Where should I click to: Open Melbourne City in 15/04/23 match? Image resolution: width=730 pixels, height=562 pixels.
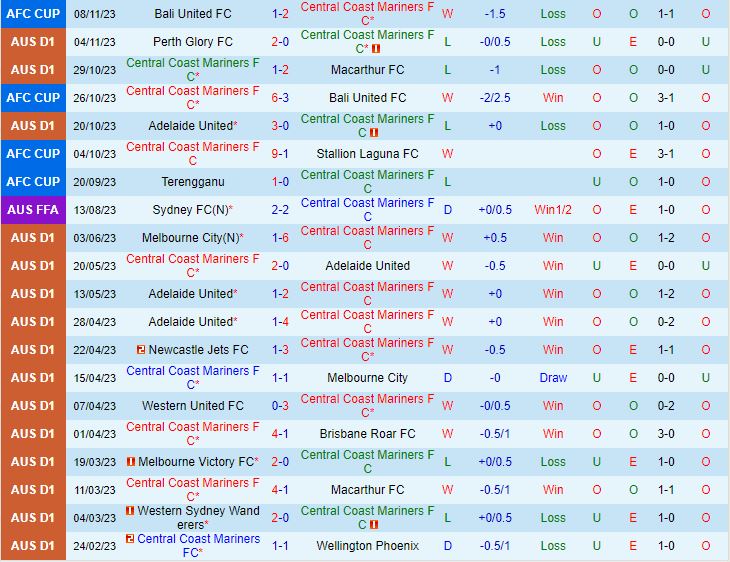[367, 378]
